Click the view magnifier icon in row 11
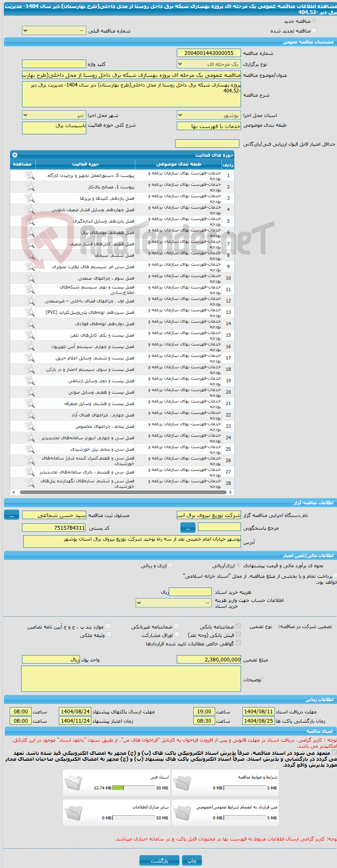This screenshot has width=337, height=868. point(30,289)
